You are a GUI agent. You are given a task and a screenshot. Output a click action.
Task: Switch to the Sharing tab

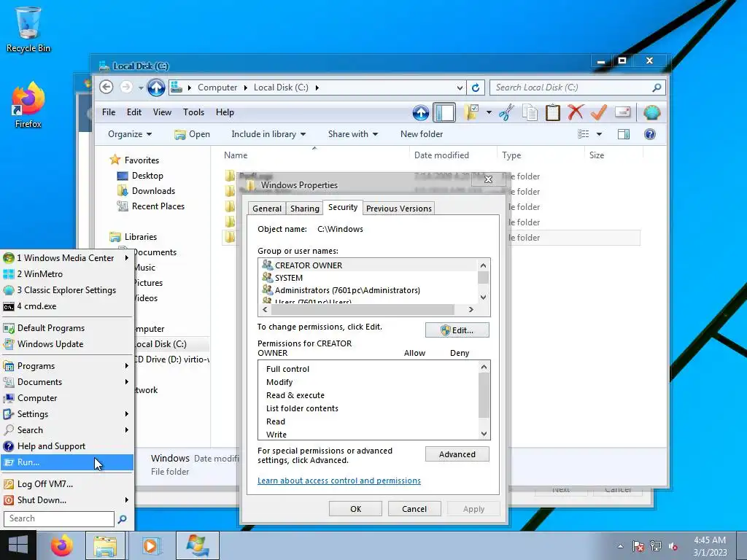pos(304,209)
